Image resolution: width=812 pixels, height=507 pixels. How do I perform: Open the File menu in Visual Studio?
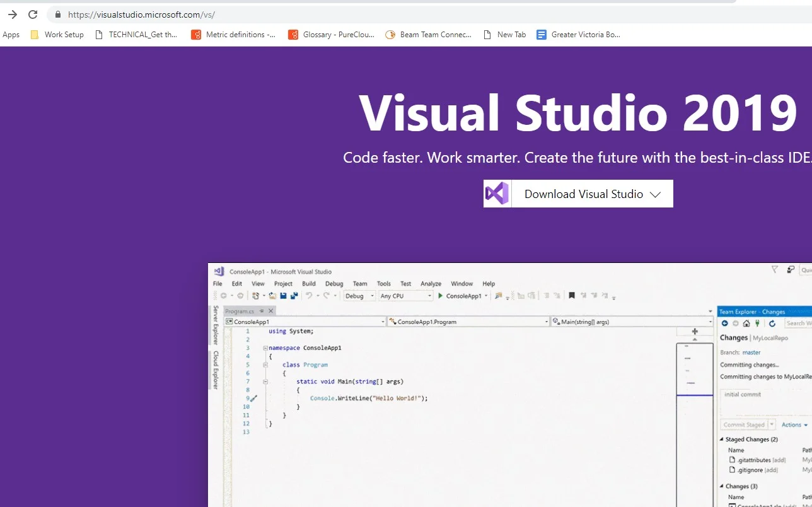coord(217,284)
